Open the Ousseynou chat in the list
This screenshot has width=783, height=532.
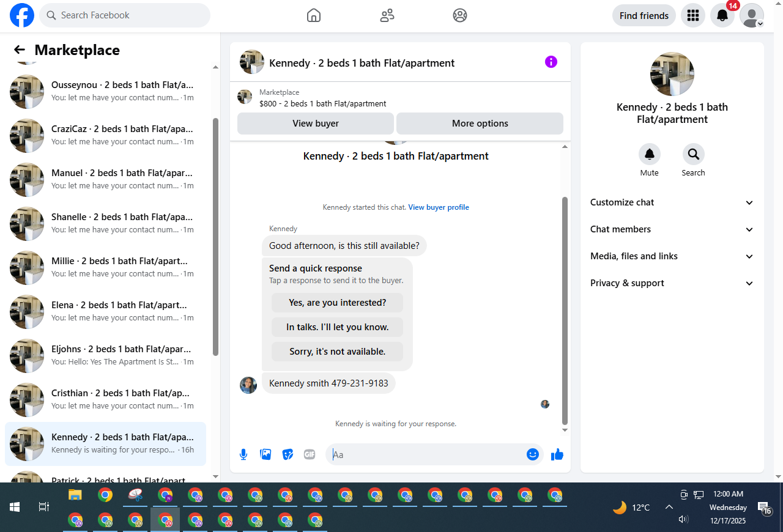[x=105, y=92]
